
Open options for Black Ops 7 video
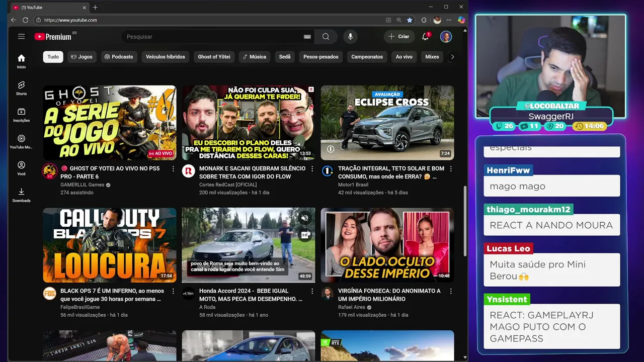173,291
